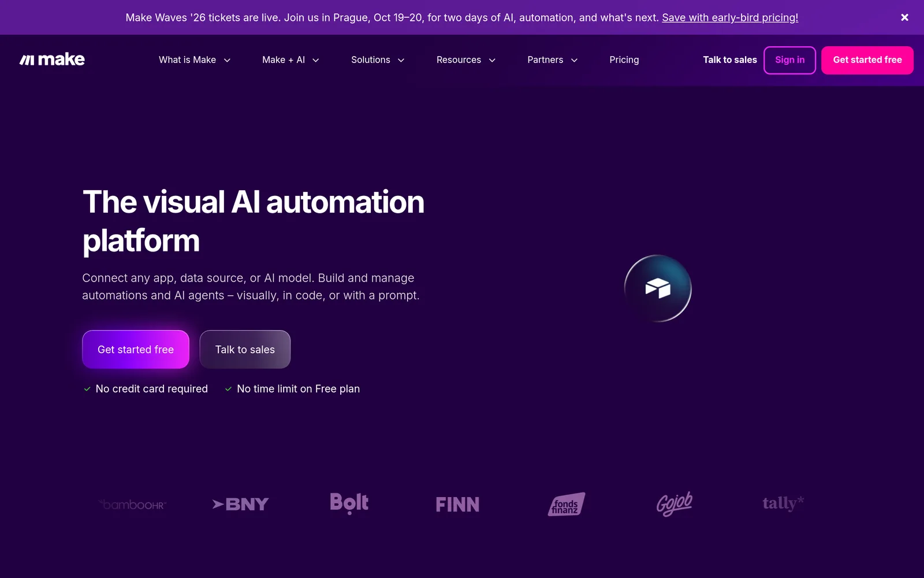Click 'The visual AI automation platform' heading
Image resolution: width=924 pixels, height=578 pixels.
253,221
